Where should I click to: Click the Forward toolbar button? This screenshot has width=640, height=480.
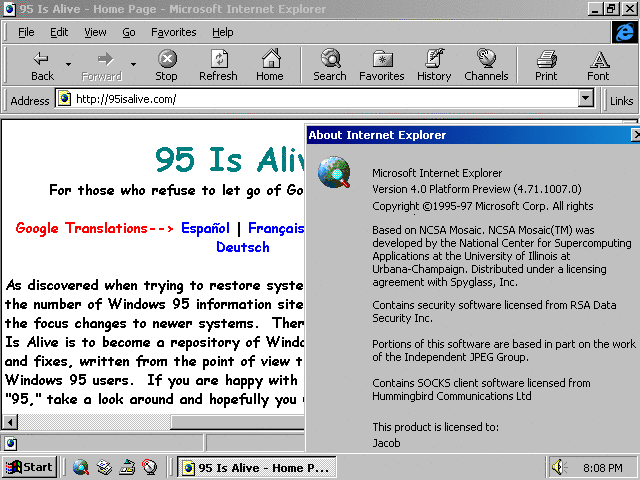coord(102,65)
